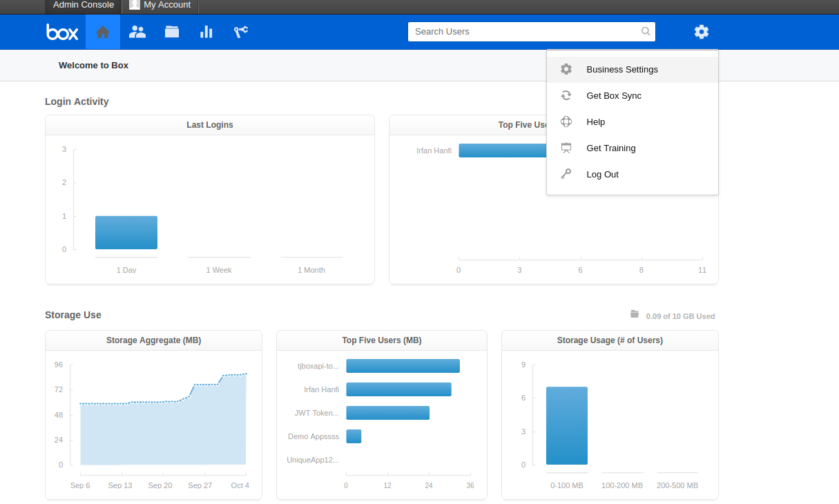Open the Content folder icon
839x504 pixels.
[x=172, y=32]
